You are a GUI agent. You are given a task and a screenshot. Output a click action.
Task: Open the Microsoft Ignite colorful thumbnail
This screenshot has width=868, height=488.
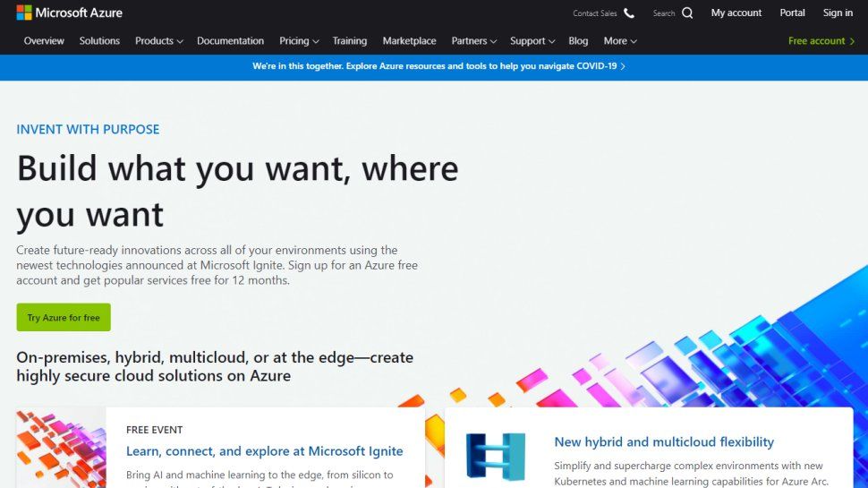[x=61, y=448]
